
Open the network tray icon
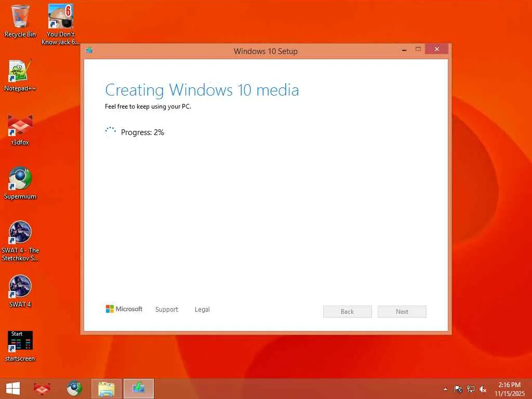470,389
